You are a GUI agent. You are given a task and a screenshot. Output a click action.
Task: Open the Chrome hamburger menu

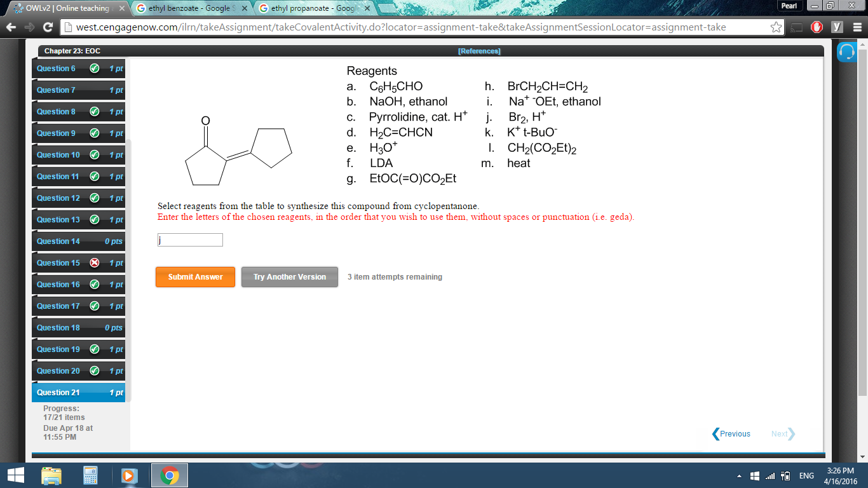(858, 27)
